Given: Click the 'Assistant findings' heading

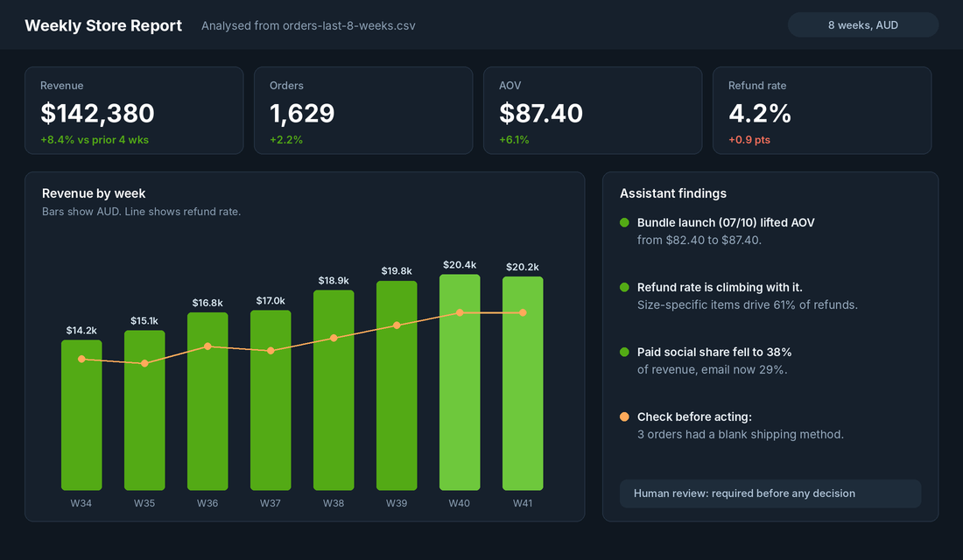Looking at the screenshot, I should pos(673,193).
